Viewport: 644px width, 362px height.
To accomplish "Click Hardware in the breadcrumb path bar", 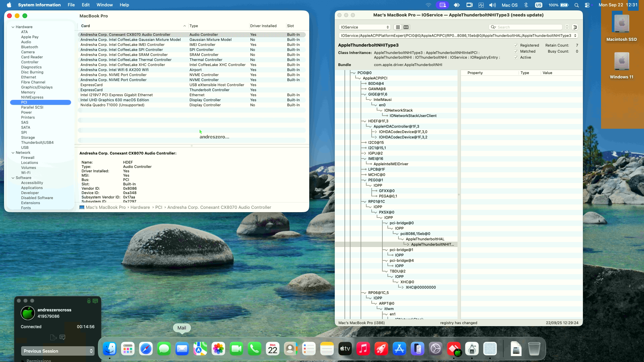I will tap(140, 207).
